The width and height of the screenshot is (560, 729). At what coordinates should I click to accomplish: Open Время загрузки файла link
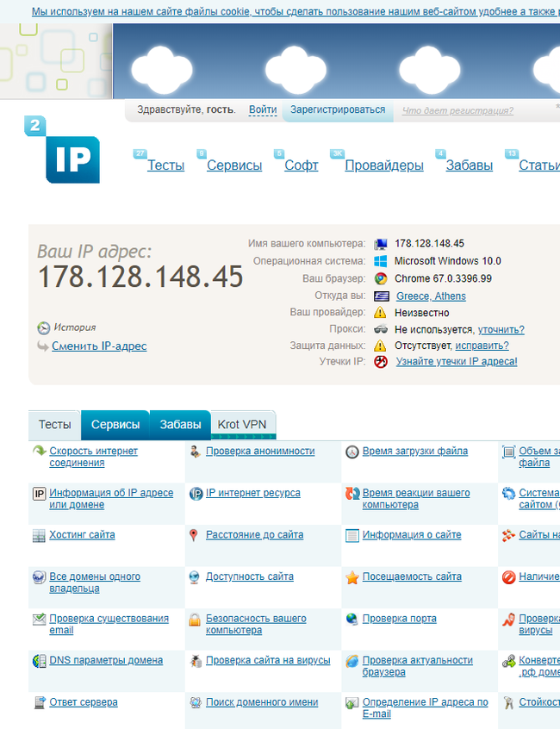[x=415, y=451]
